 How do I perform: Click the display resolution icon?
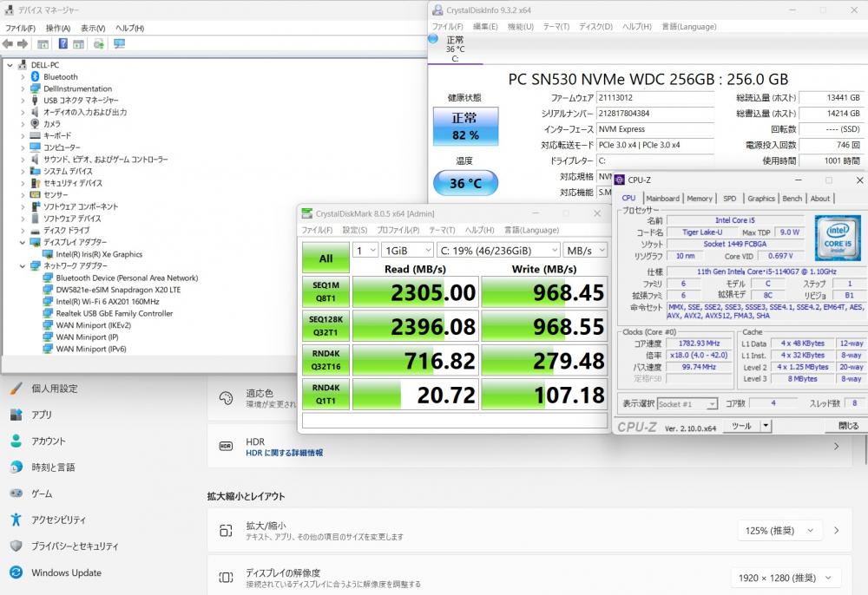click(x=226, y=578)
